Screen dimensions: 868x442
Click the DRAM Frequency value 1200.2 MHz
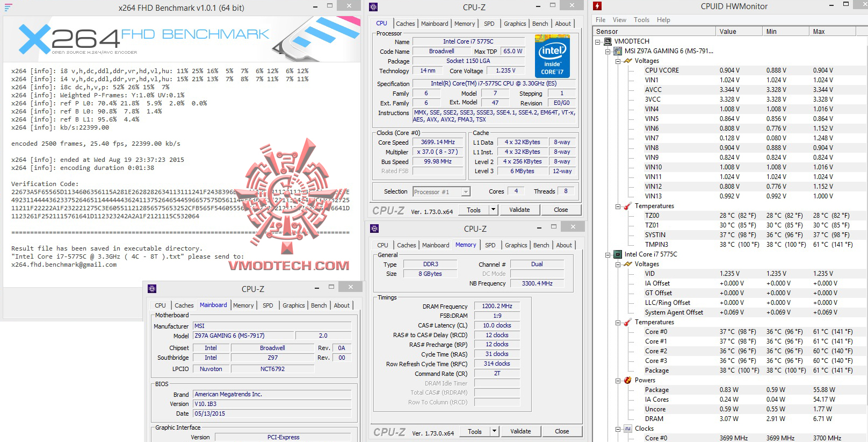click(x=497, y=306)
